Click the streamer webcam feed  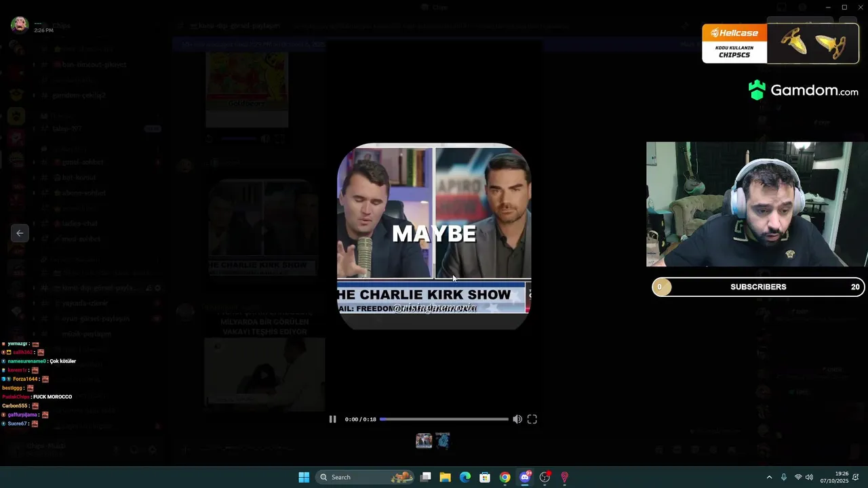(757, 204)
